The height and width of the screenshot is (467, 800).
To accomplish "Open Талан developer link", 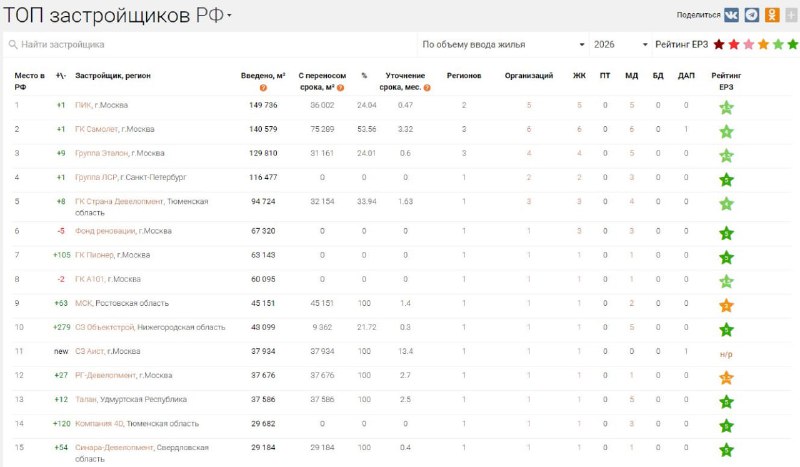I will pos(85,399).
